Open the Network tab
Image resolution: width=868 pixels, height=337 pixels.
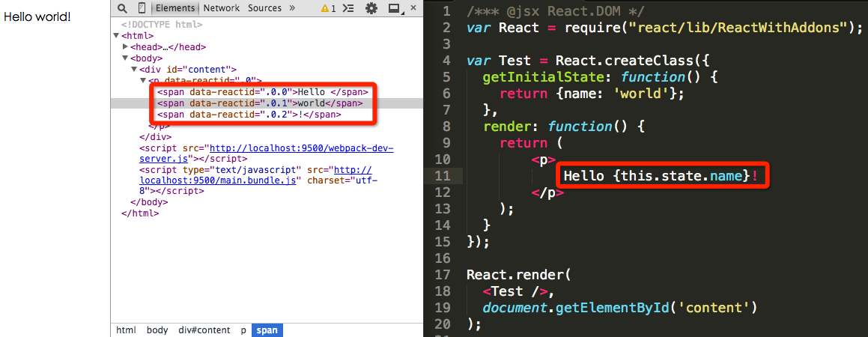[x=222, y=8]
